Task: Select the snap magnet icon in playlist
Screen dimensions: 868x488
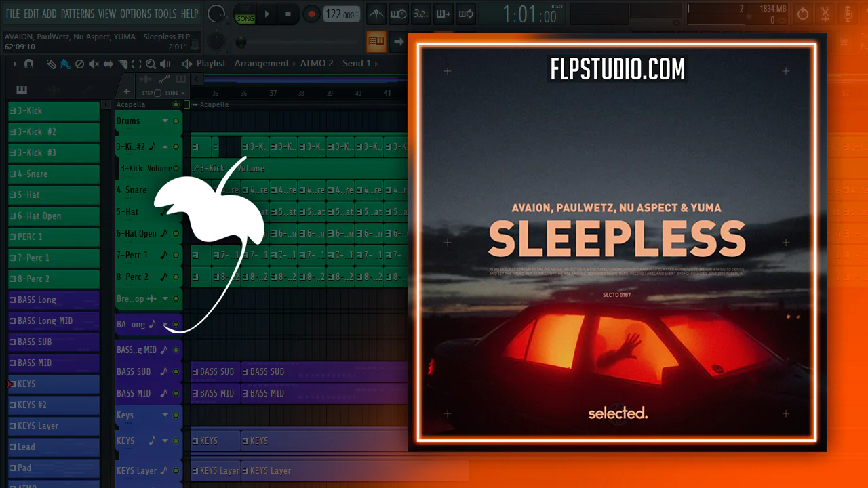Action: (29, 64)
